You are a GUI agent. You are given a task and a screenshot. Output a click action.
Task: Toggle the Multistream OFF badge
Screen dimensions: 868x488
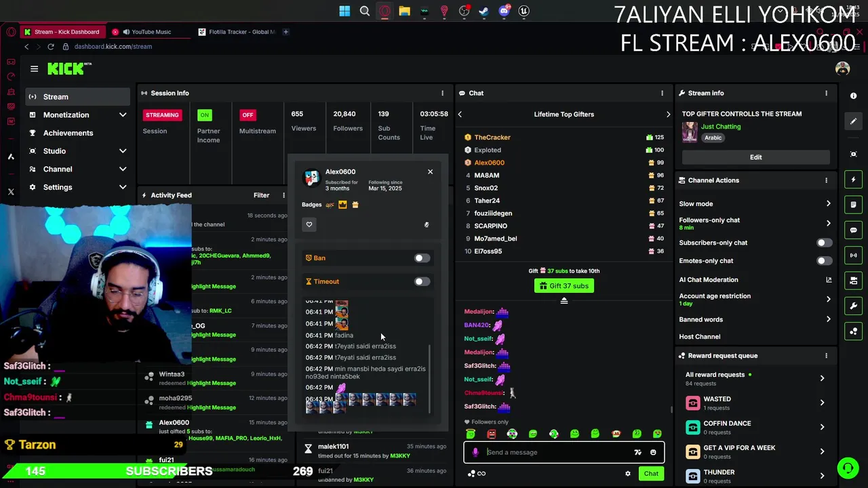tap(248, 115)
